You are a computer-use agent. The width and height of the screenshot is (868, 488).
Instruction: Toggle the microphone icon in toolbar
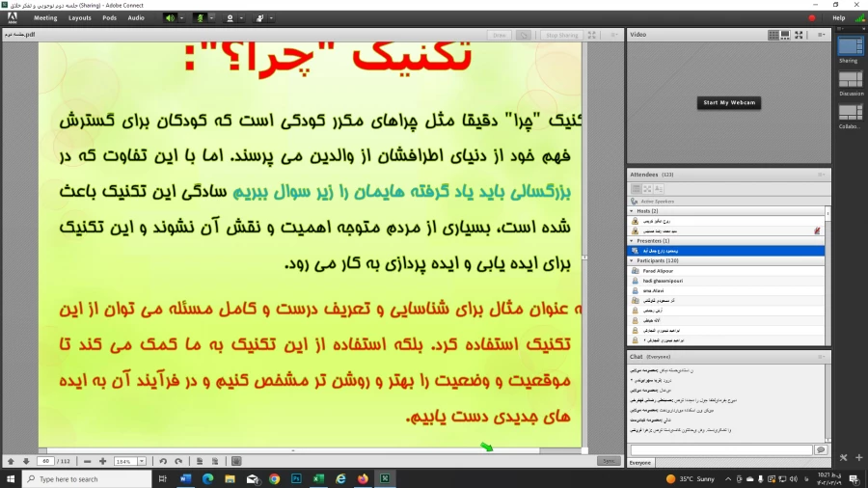click(200, 17)
